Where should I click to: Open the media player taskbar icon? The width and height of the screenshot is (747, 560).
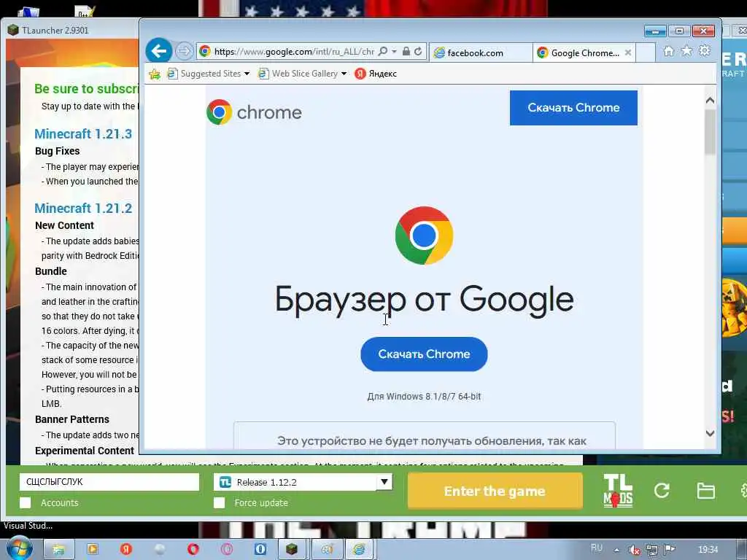click(93, 549)
